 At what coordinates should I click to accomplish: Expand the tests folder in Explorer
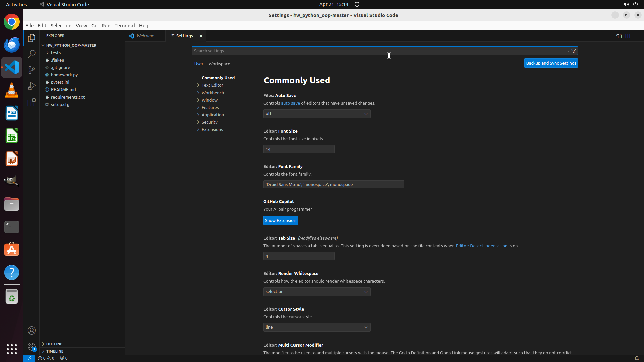(x=56, y=53)
